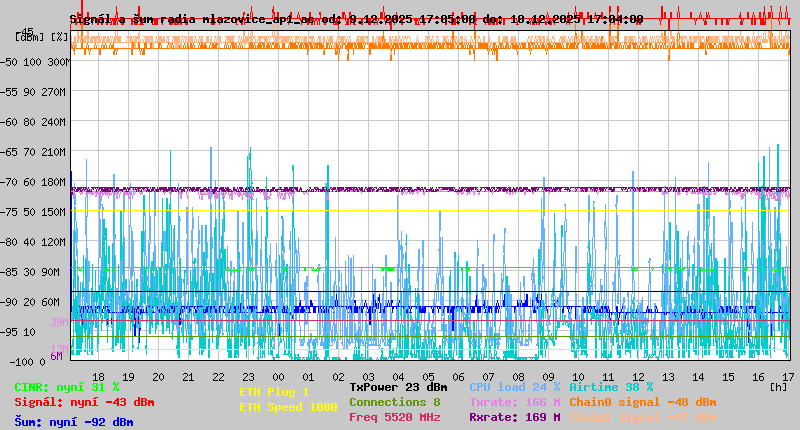Select the 'Signál: nyní -43 dBm' legend entry
Image resolution: width=800 pixels, height=430 pixels.
(84, 402)
